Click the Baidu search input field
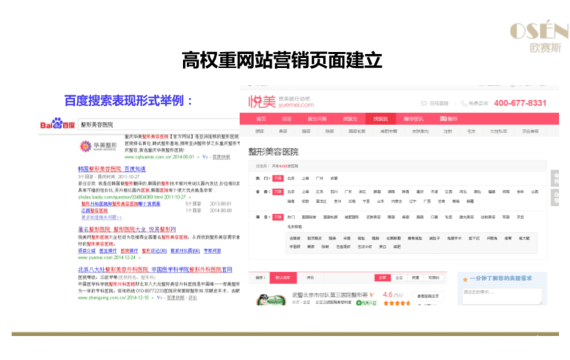This screenshot has height=360, width=570. tap(159, 124)
